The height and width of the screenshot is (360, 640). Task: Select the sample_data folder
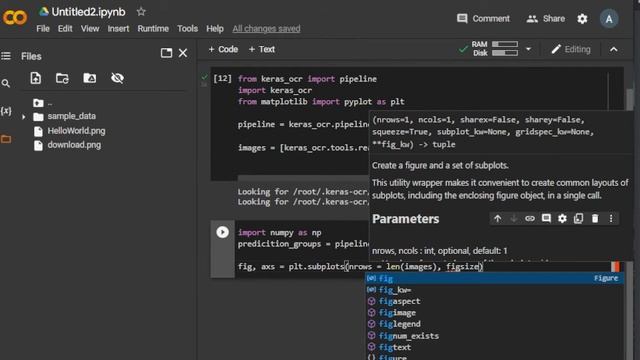(x=71, y=116)
